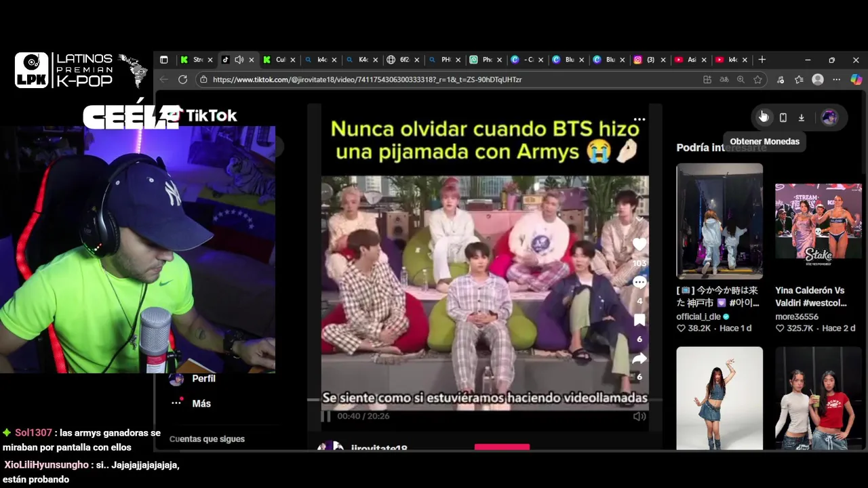Click the 00:40 / 20:26 time display

coord(363,416)
